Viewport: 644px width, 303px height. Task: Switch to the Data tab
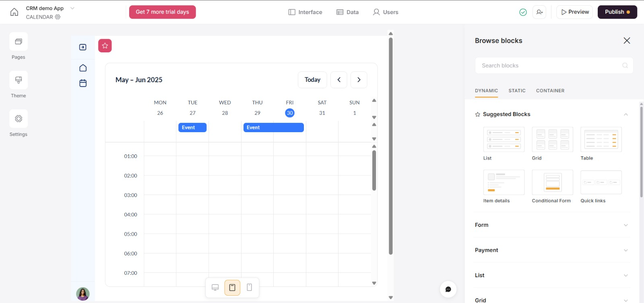(348, 12)
